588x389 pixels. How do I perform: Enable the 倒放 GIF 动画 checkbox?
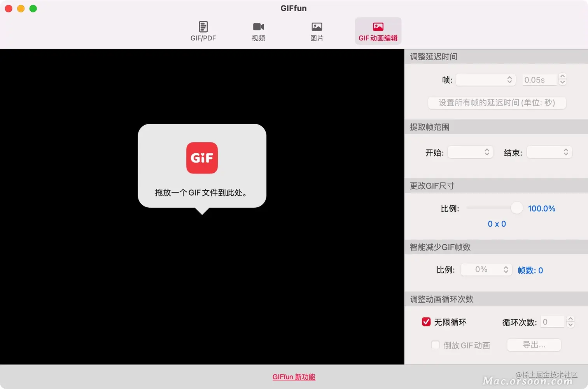(x=436, y=345)
